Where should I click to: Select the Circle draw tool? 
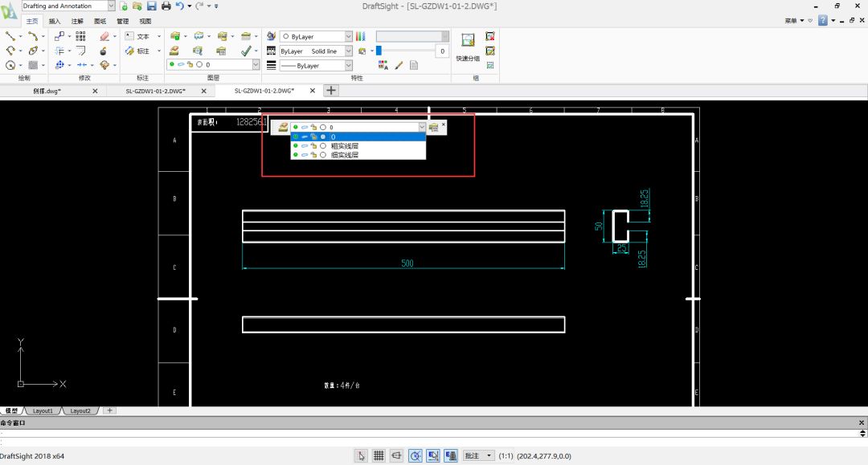[x=10, y=65]
